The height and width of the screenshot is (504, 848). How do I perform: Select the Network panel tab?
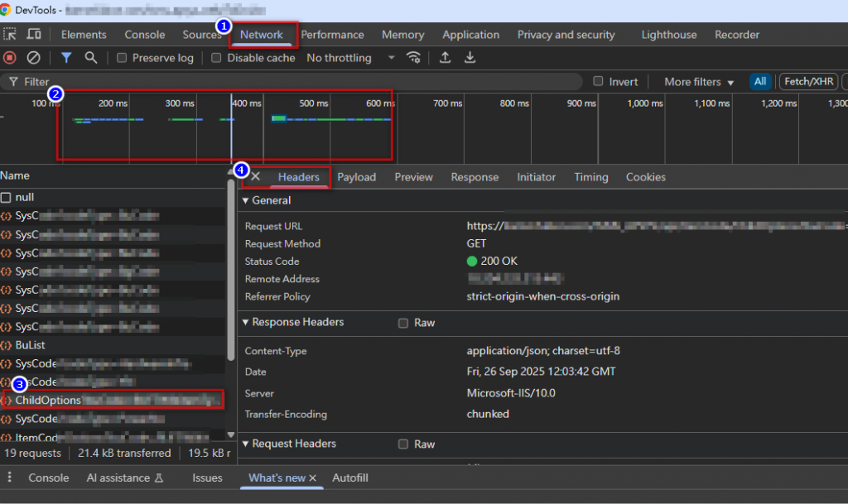261,35
